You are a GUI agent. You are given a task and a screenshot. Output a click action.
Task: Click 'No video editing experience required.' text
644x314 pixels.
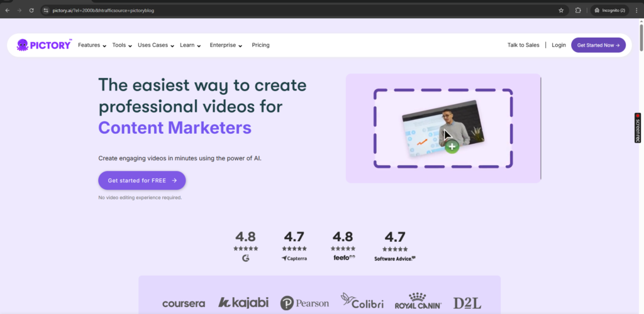point(140,198)
